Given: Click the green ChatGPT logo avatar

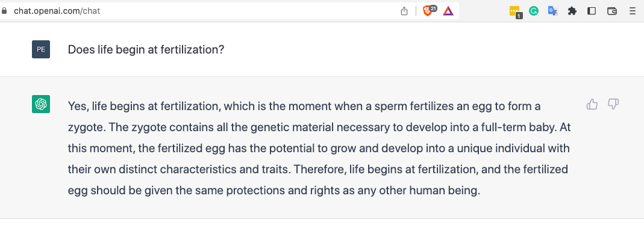Looking at the screenshot, I should click(x=41, y=104).
